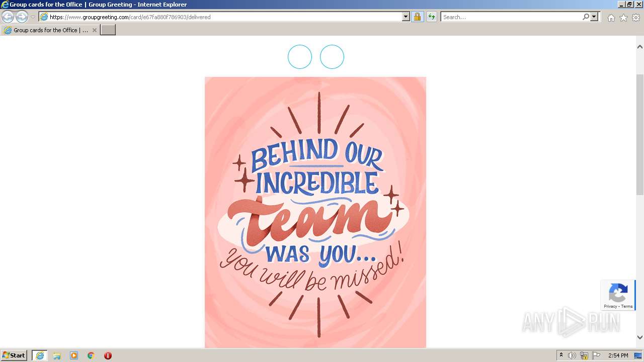Restore down the Internet Explorer window
The height and width of the screenshot is (362, 644).
[630, 5]
